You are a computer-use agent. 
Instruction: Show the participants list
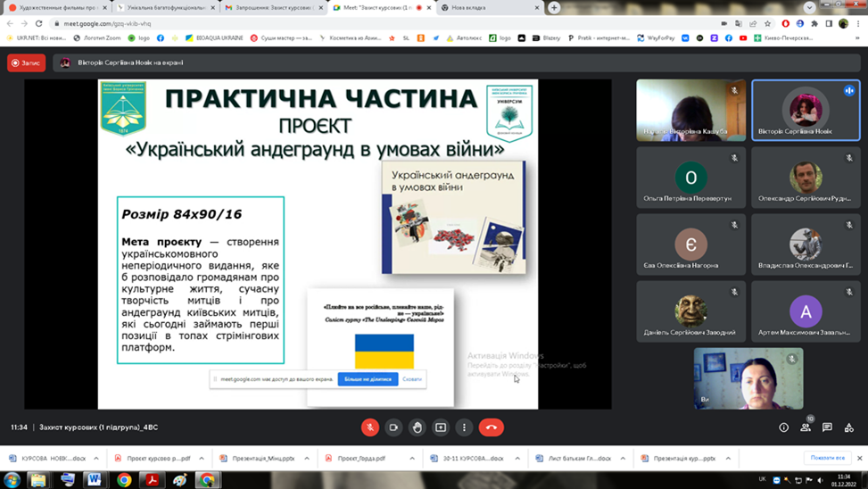(806, 427)
